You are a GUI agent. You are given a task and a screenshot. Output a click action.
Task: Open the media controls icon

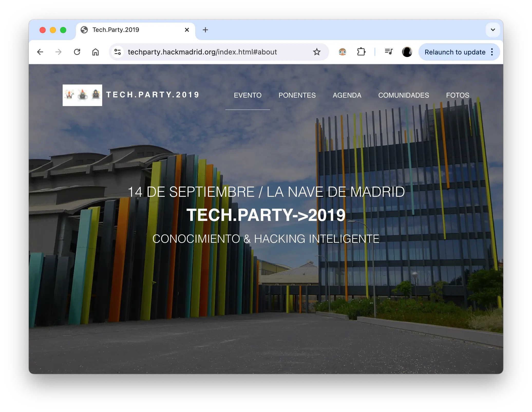[389, 52]
